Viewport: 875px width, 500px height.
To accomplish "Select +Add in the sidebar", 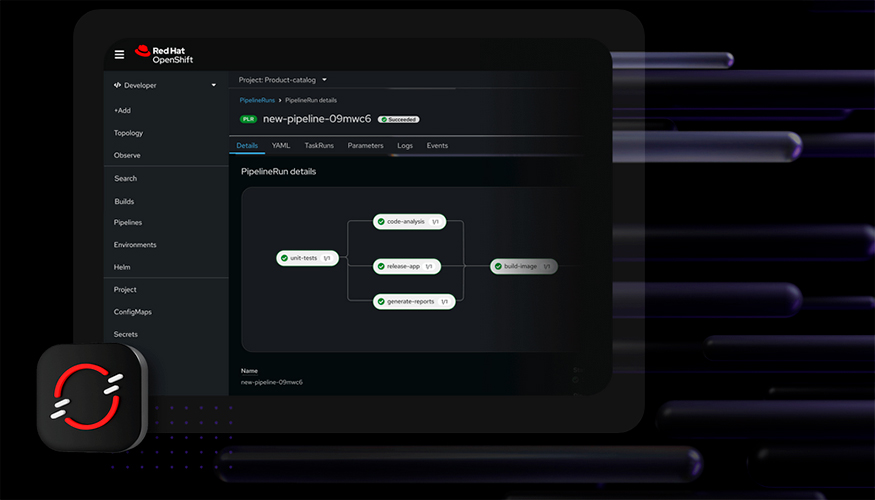I will tap(122, 110).
